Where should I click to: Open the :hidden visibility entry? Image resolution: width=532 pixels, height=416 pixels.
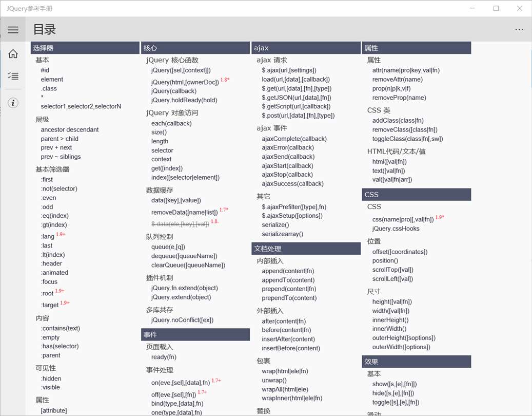point(51,379)
